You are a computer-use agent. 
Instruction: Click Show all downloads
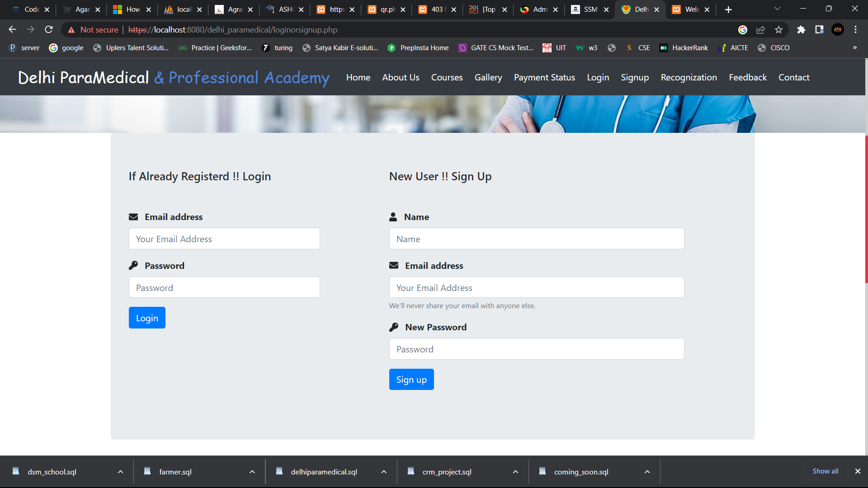pos(825,471)
